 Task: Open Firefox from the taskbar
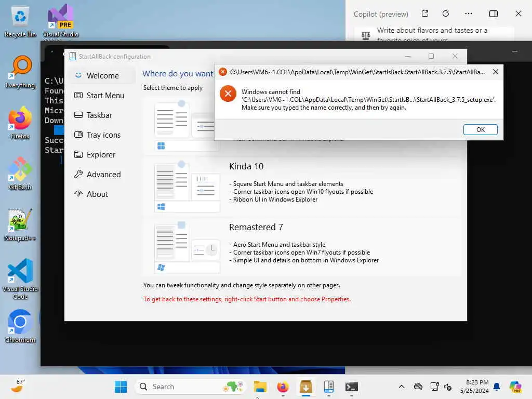point(283,387)
